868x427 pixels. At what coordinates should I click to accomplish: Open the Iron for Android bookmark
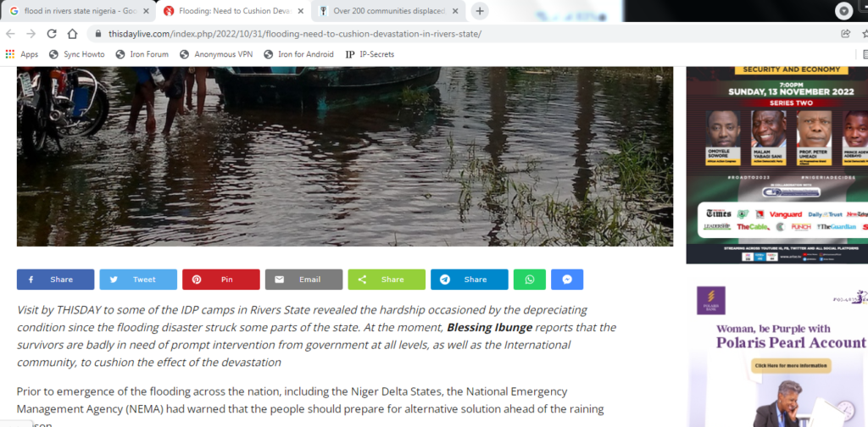pyautogui.click(x=299, y=54)
